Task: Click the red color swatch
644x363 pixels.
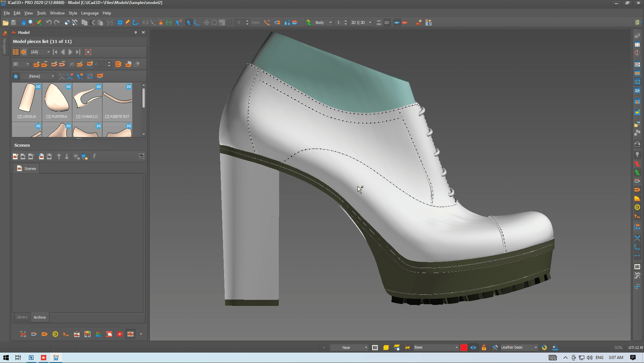Action: [x=464, y=348]
